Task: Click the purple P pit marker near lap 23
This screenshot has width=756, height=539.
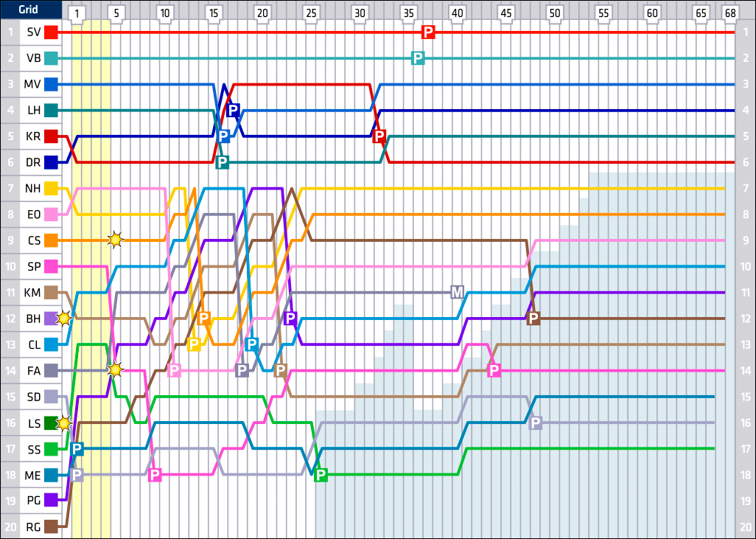Action: 290,318
